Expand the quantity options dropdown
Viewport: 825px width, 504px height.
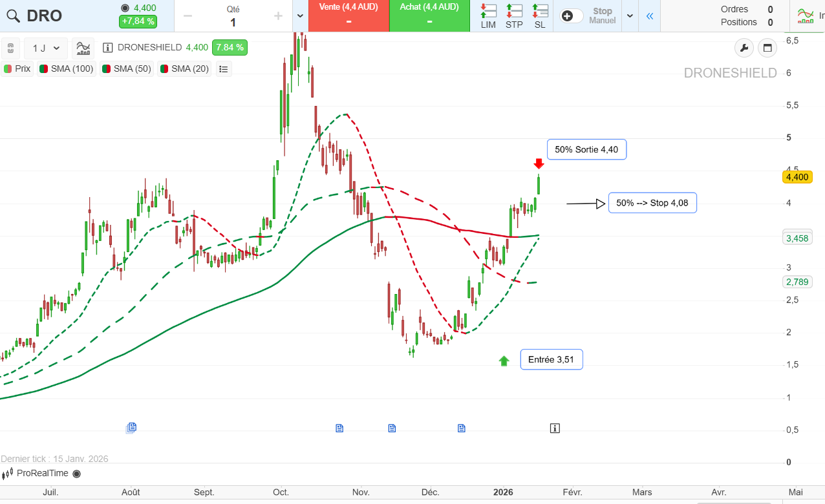(300, 16)
